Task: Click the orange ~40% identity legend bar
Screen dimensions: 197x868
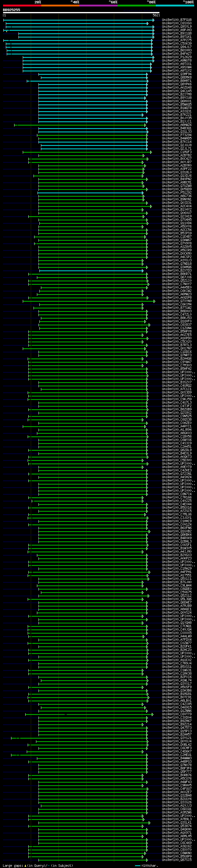Action: click(x=60, y=6)
